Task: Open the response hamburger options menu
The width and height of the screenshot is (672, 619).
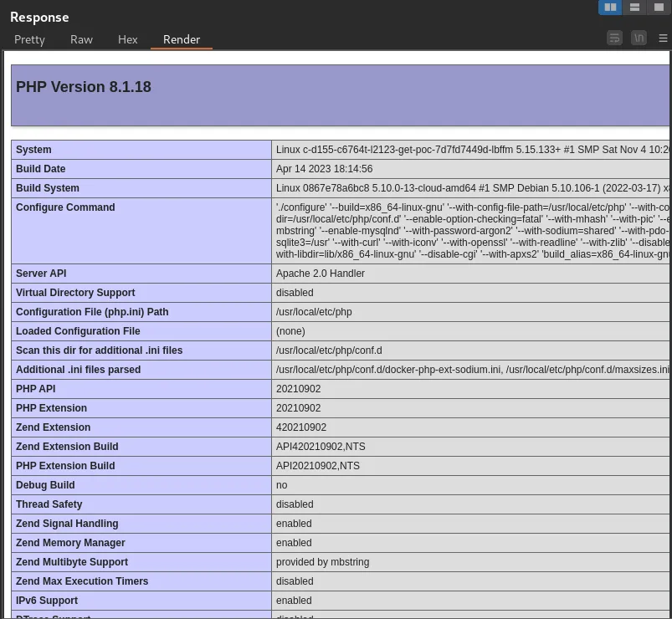Action: click(664, 38)
